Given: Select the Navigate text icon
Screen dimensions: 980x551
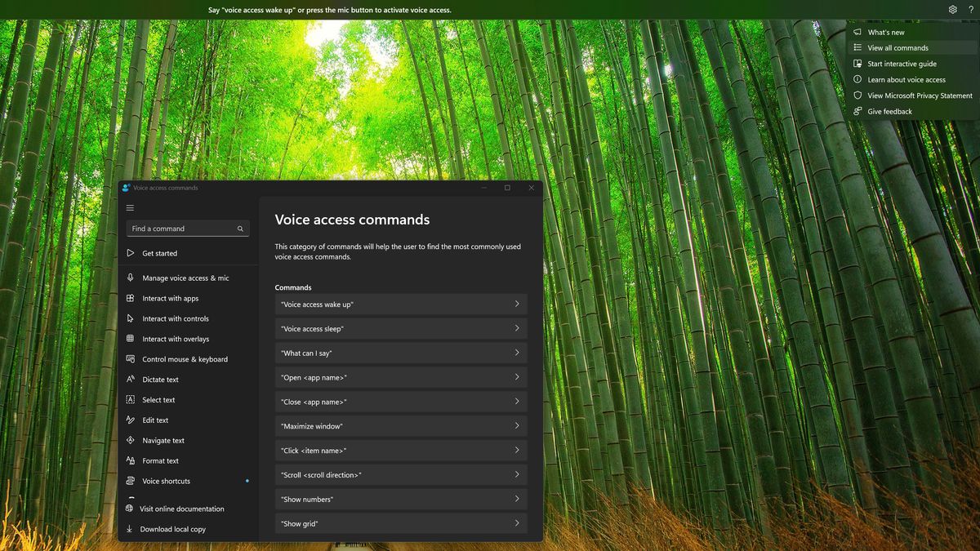Looking at the screenshot, I should click(x=131, y=440).
